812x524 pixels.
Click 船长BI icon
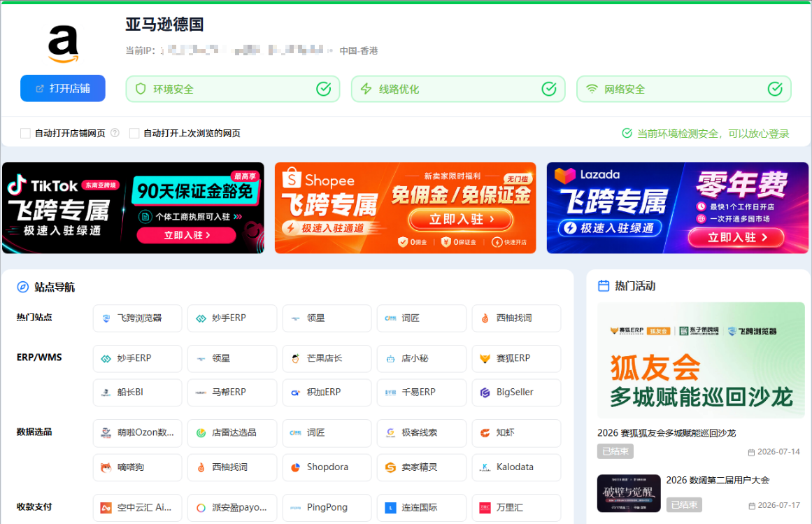[106, 392]
